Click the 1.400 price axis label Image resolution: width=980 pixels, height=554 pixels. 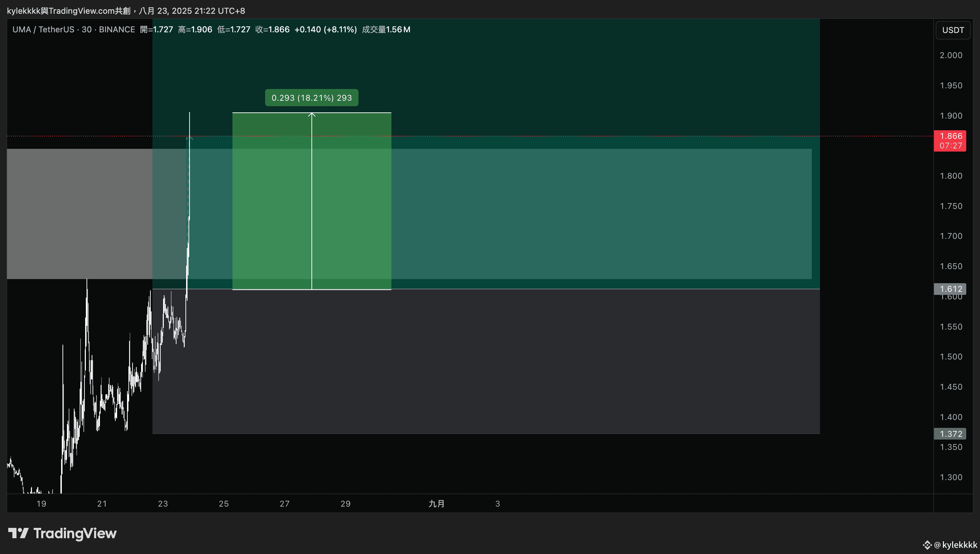click(x=951, y=417)
